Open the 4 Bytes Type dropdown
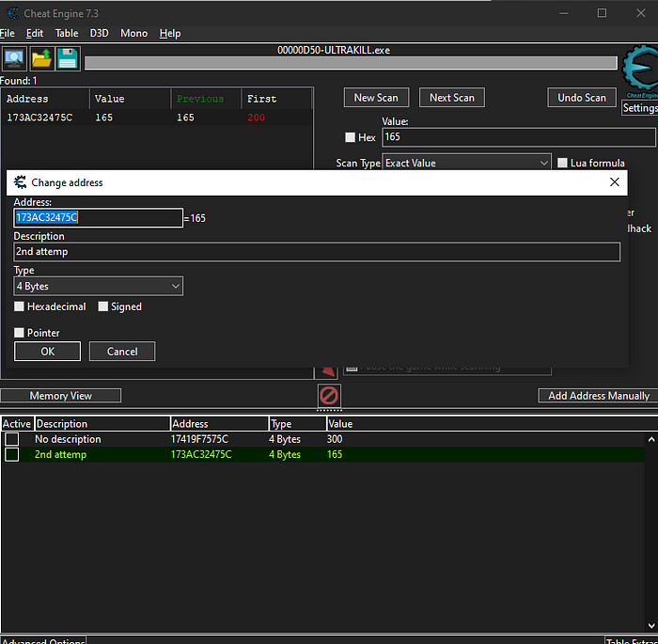Viewport: 658px width, 644px height. pyautogui.click(x=98, y=287)
